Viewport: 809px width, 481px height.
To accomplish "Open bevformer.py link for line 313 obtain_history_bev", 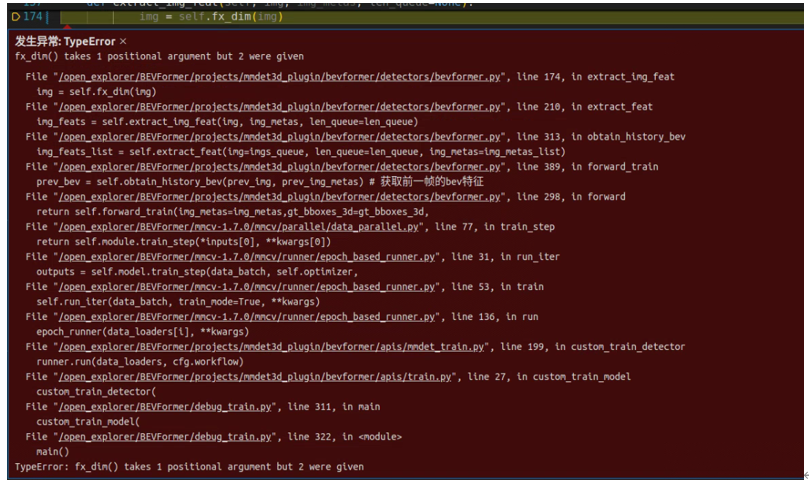I will 282,136.
